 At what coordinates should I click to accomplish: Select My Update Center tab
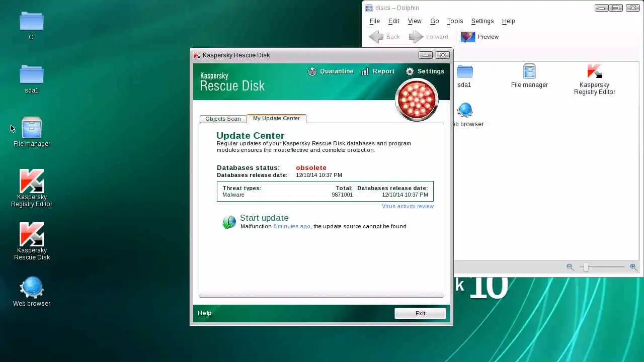(276, 118)
